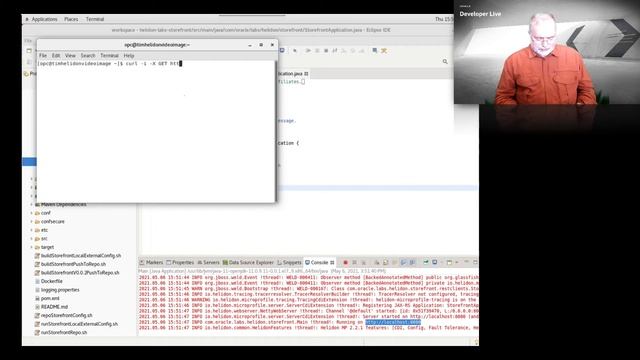Select buildStorefrontV0.0.2PushToRepo.sh file
The image size is (640, 360).
77,273
